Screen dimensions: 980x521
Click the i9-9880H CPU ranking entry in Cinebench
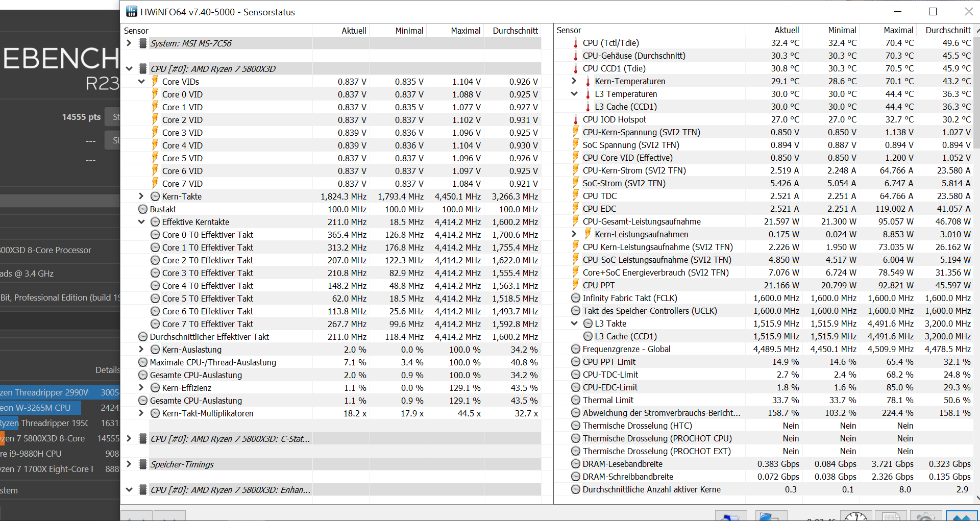tap(60, 454)
